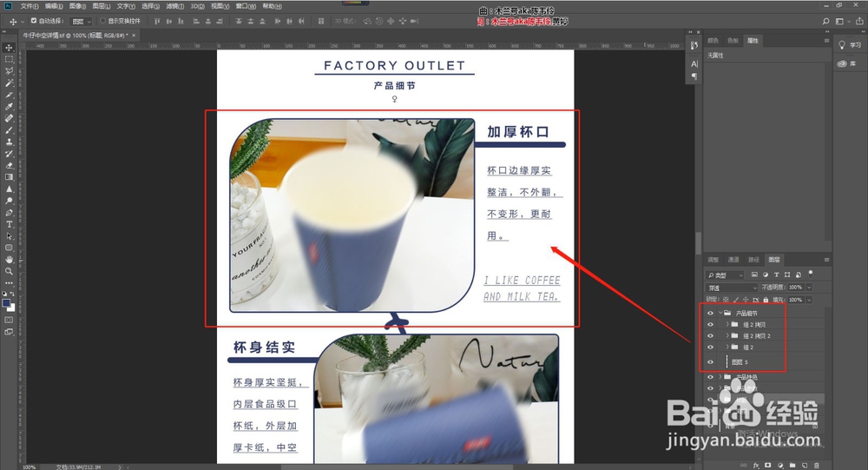The image size is (868, 470).
Task: Open the 滤镜 menu
Action: (174, 6)
